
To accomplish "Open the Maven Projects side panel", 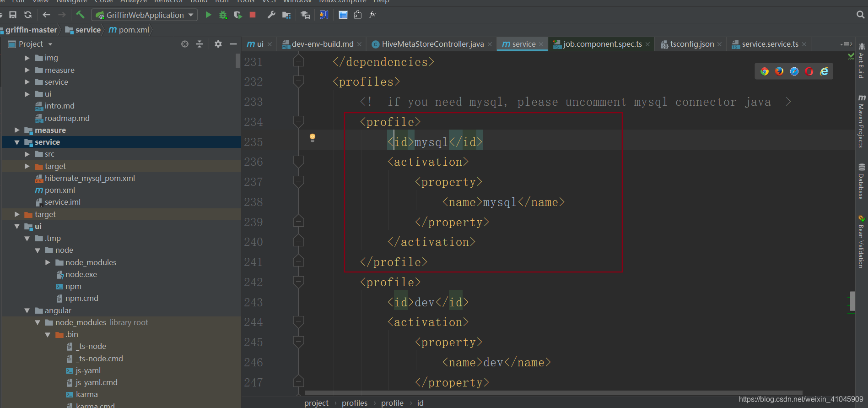I will click(862, 121).
